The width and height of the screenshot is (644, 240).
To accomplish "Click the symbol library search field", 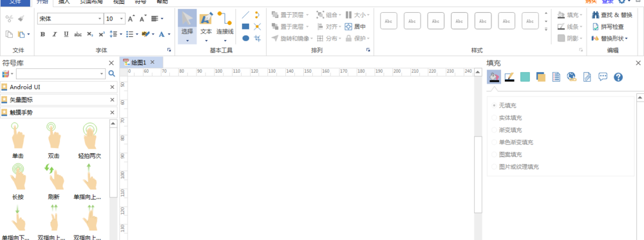I will click(61, 74).
